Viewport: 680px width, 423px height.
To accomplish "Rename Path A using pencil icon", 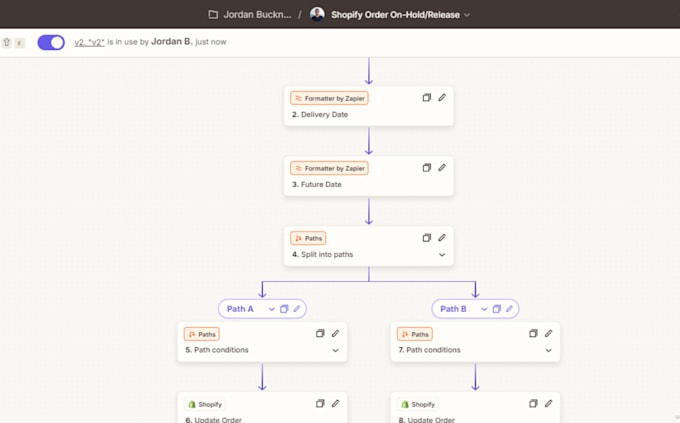I will [297, 309].
